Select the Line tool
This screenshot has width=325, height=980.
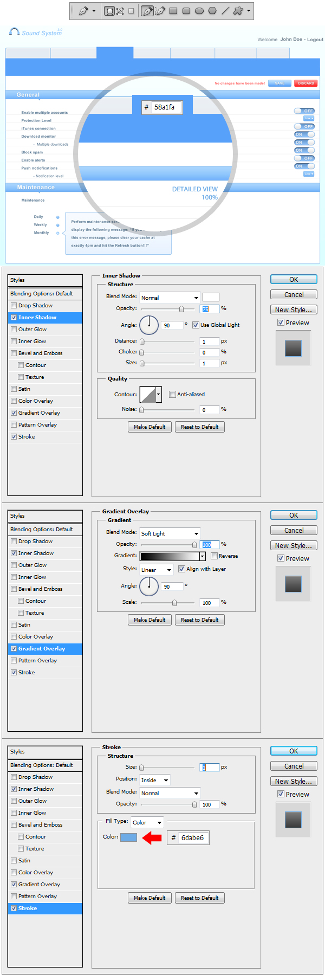[225, 11]
